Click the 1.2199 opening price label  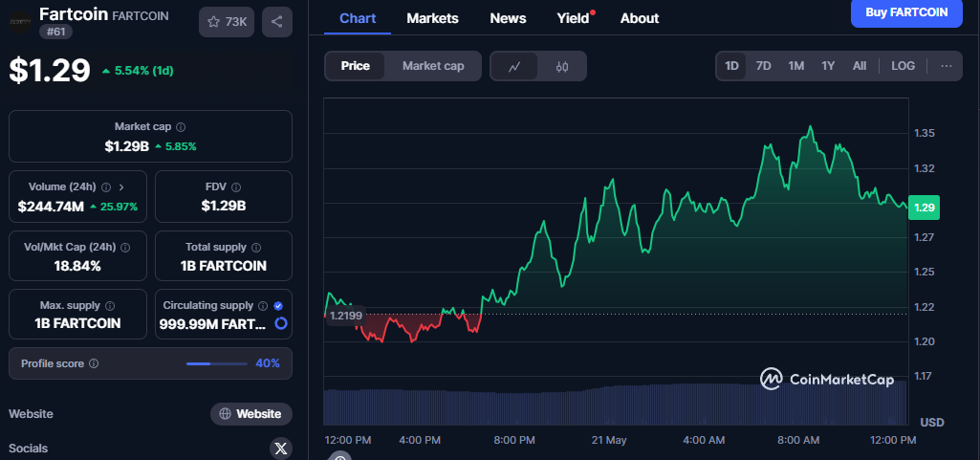click(345, 316)
